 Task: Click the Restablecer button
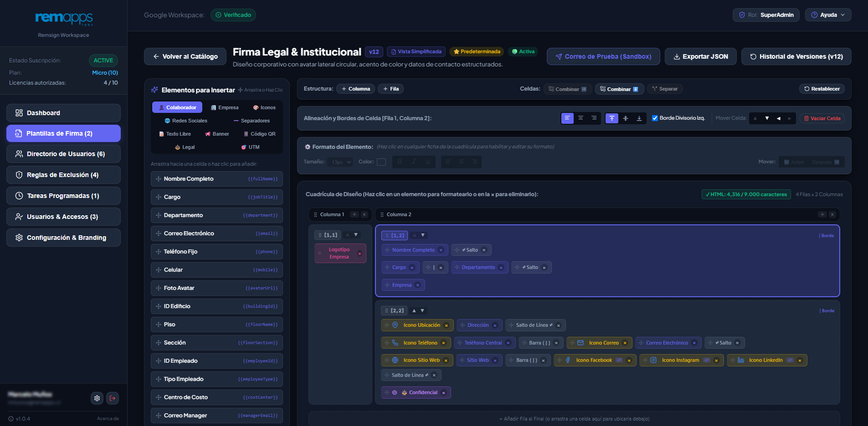click(822, 89)
